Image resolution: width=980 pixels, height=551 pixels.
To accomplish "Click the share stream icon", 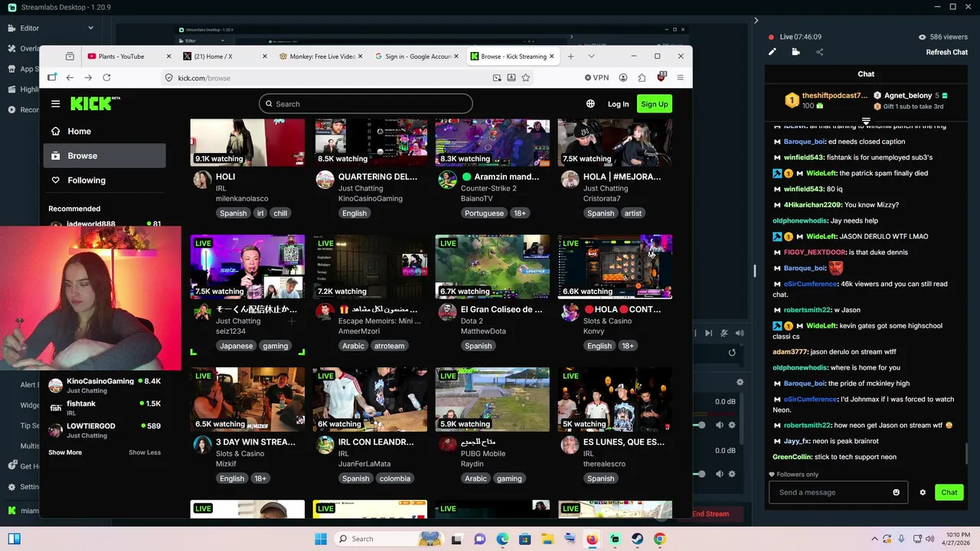I will point(819,52).
